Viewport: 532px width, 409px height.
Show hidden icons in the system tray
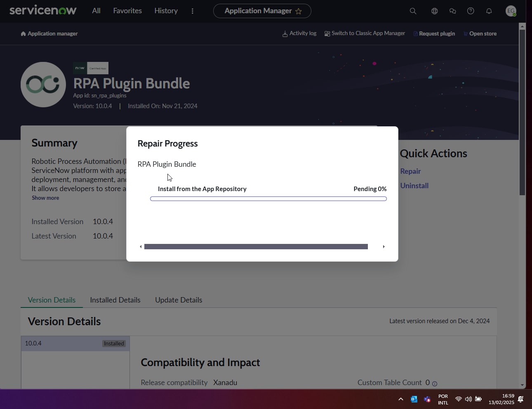(x=400, y=399)
